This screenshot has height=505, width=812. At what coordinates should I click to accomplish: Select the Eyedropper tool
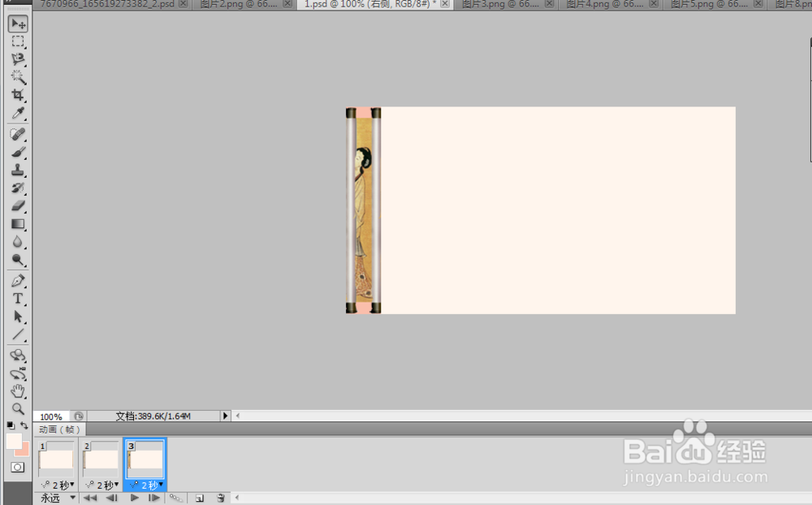pyautogui.click(x=18, y=113)
